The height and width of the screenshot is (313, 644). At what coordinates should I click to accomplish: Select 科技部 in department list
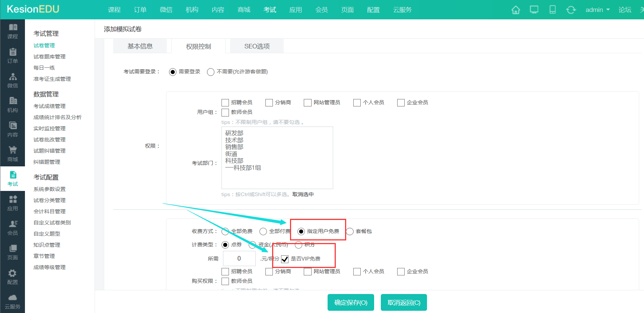pos(234,161)
